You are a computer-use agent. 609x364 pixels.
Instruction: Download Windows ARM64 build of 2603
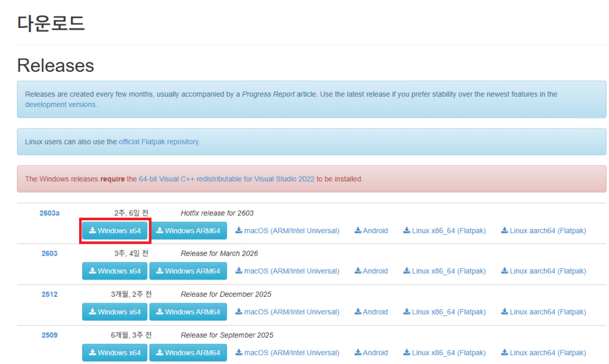tap(188, 271)
